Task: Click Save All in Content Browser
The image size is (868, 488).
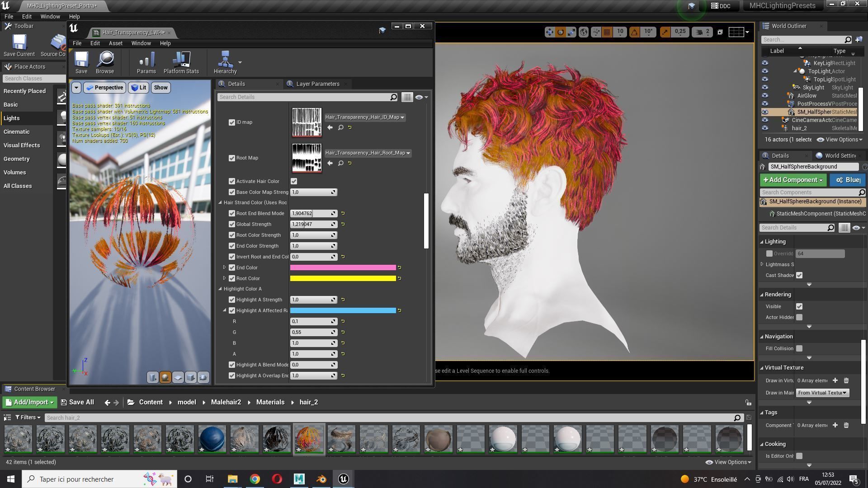Action: click(77, 402)
